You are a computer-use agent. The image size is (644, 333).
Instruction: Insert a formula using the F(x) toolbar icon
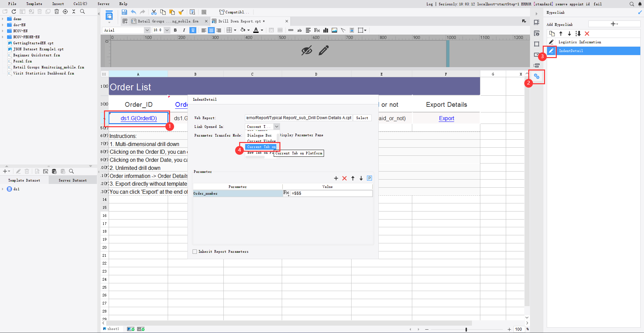pyautogui.click(x=317, y=30)
